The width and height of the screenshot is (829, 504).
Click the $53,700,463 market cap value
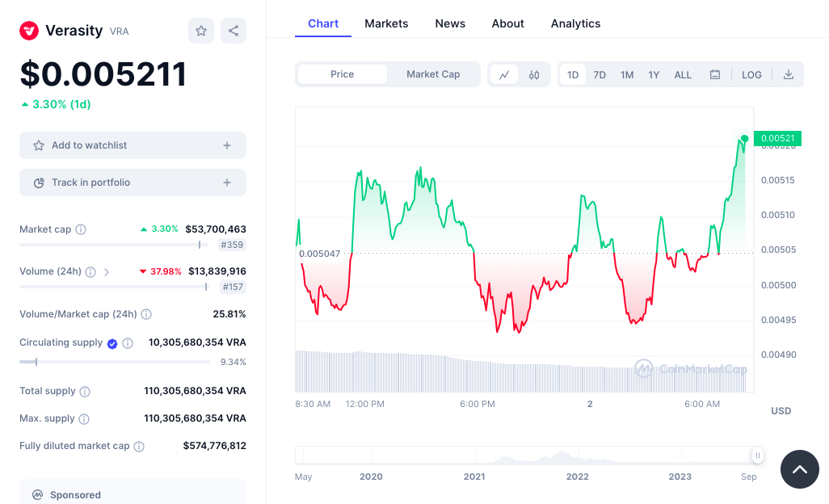216,229
